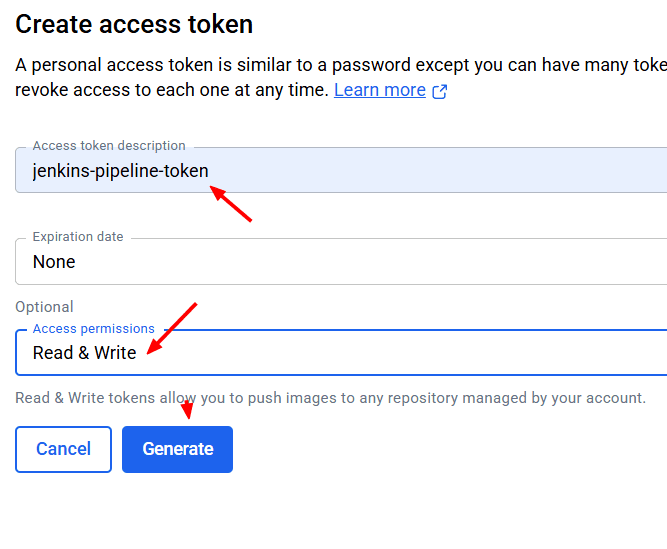This screenshot has width=667, height=549.
Task: Click the red arrow pointing at Read & Write
Action: 172,328
